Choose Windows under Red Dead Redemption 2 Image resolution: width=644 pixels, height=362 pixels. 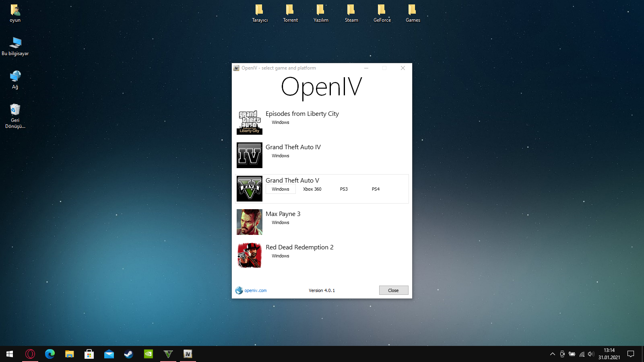tap(281, 256)
